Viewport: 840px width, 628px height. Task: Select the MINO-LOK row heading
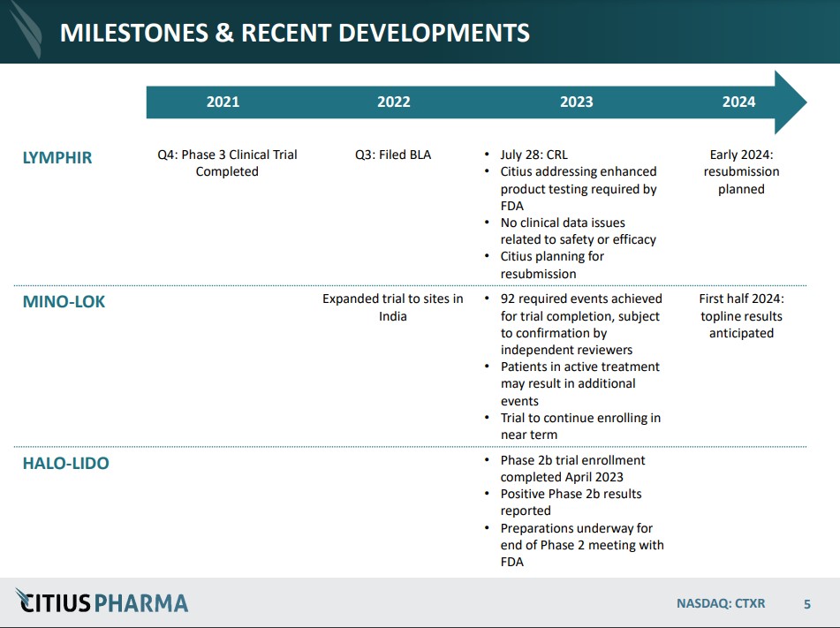click(64, 302)
